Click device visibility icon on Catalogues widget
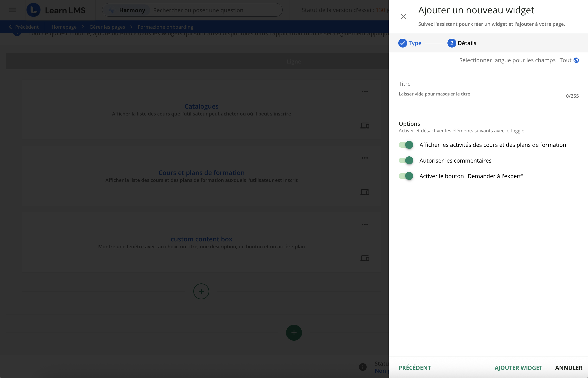 365,126
